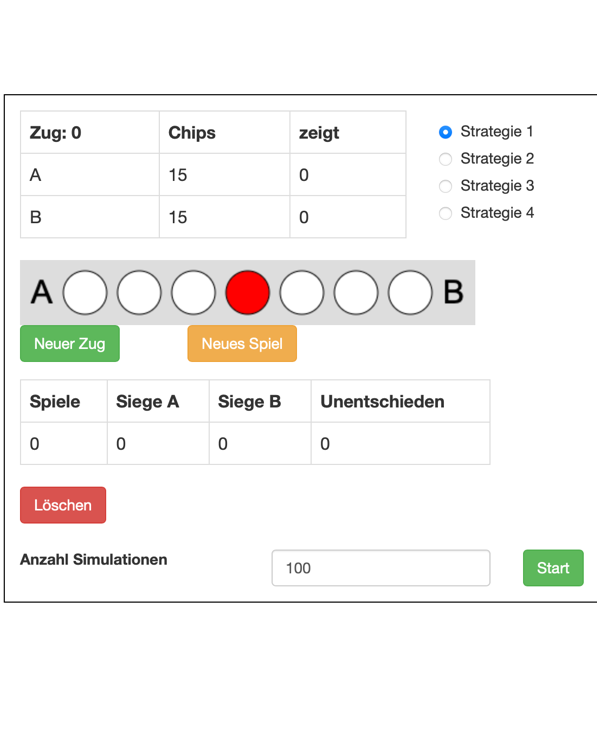Click the Unentschieden column header
This screenshot has height=730, width=600.
click(x=382, y=402)
